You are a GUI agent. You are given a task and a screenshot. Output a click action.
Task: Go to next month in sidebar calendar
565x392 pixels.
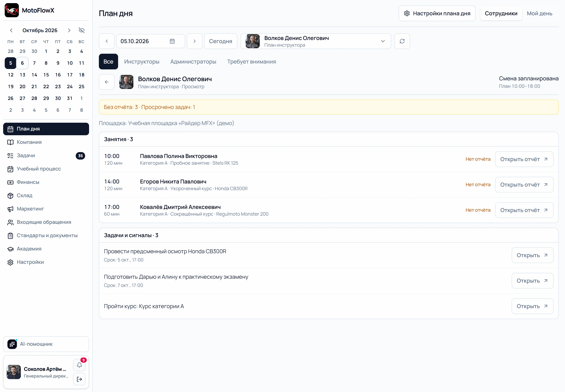(x=69, y=30)
